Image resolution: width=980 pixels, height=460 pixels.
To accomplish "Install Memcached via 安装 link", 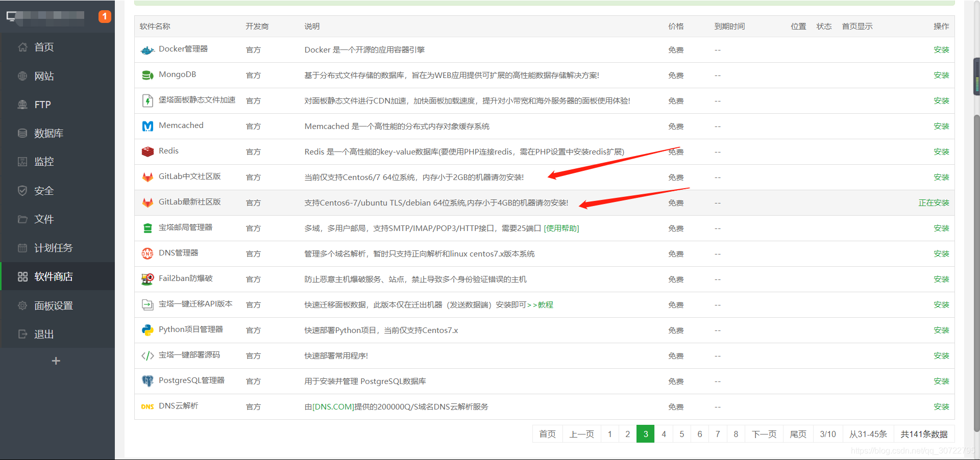I will point(941,126).
